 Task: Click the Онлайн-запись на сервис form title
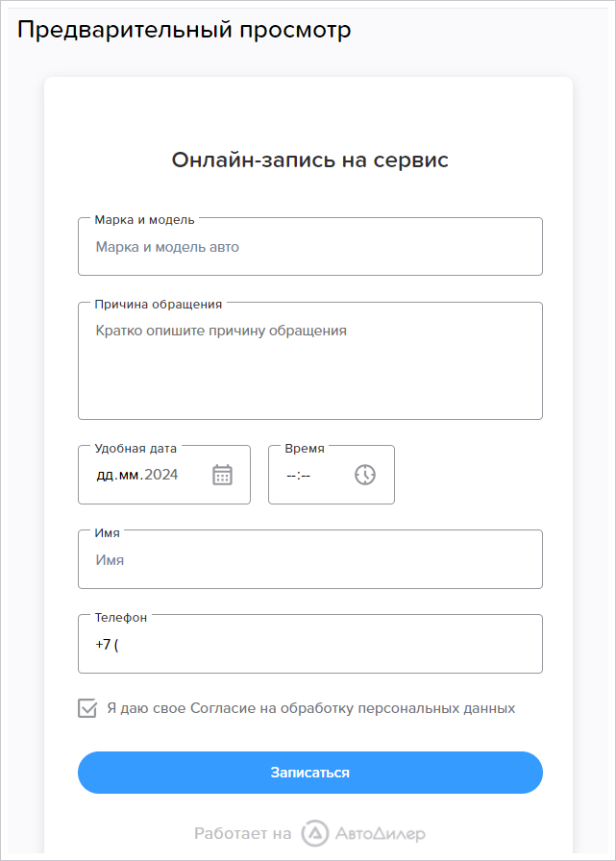310,160
